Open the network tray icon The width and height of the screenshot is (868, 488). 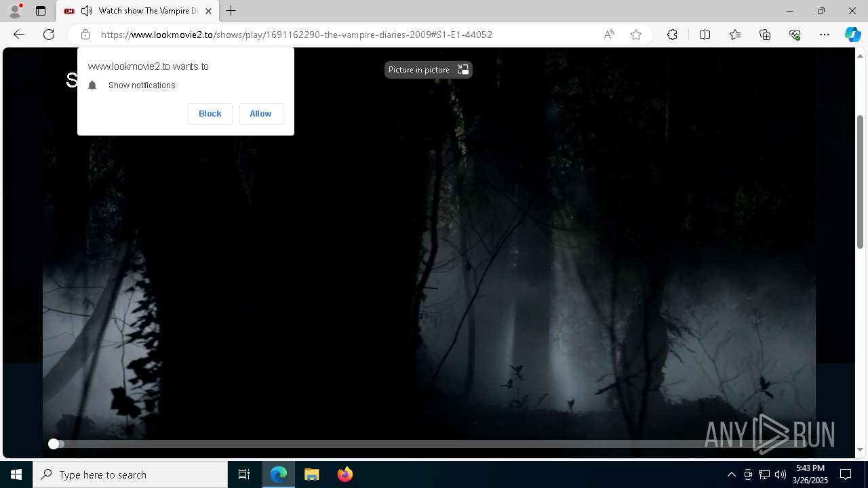point(764,474)
